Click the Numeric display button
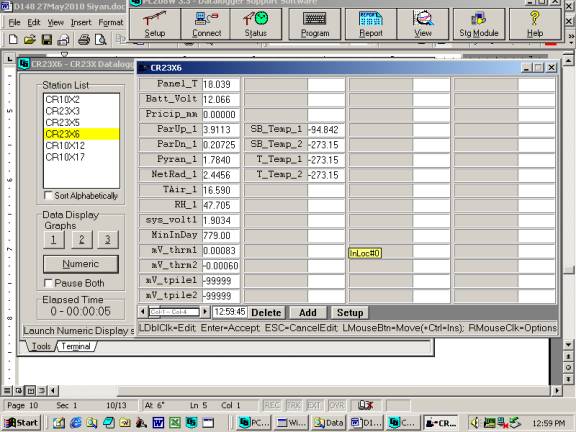This screenshot has width=576, height=432. 81,264
